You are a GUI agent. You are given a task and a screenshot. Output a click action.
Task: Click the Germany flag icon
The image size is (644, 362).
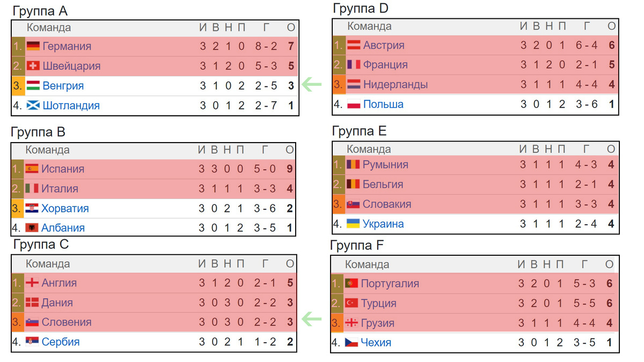33,46
